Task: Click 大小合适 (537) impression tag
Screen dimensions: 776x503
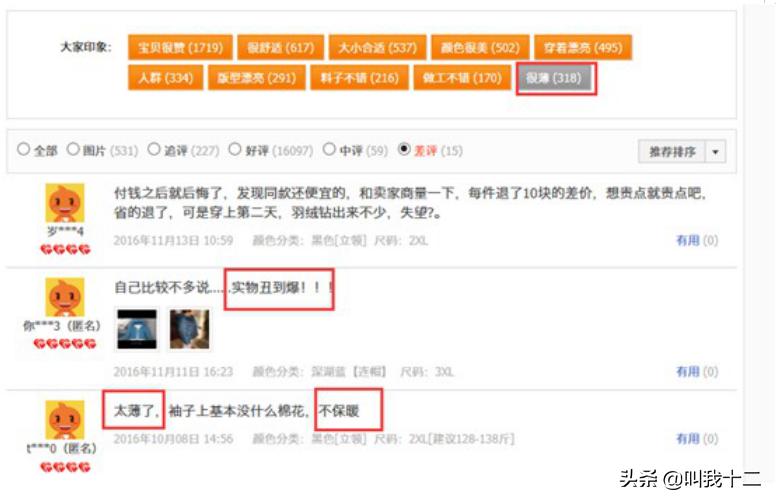Action: coord(378,48)
